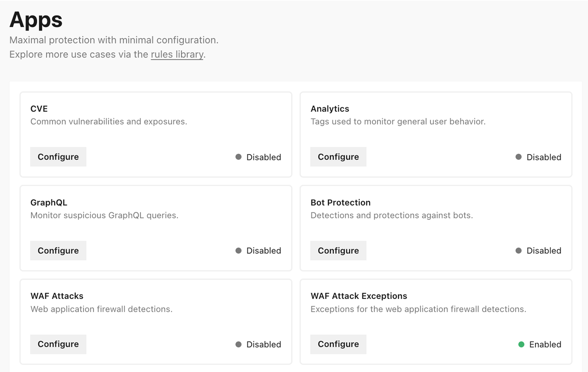This screenshot has height=372, width=588.
Task: Configure the WAF Attack Exceptions app
Action: (338, 344)
